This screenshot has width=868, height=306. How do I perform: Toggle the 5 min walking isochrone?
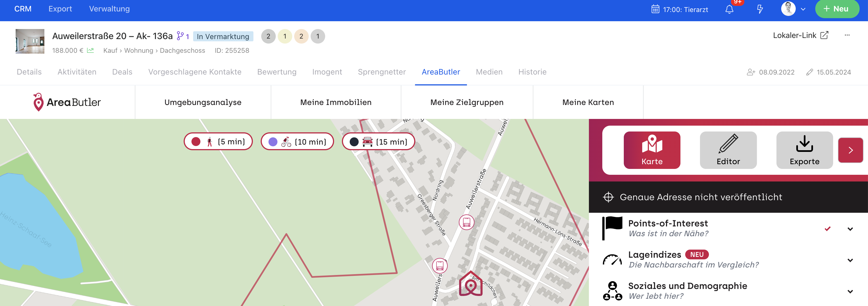point(218,142)
